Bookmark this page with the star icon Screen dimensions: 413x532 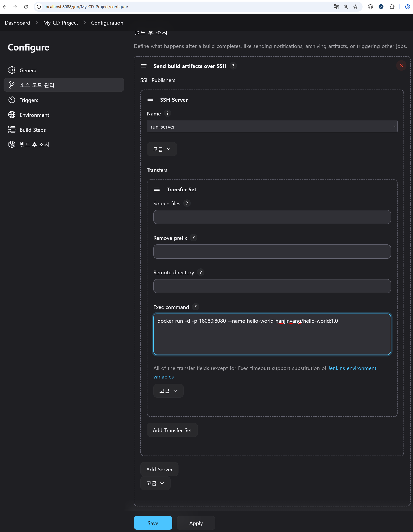(x=355, y=7)
